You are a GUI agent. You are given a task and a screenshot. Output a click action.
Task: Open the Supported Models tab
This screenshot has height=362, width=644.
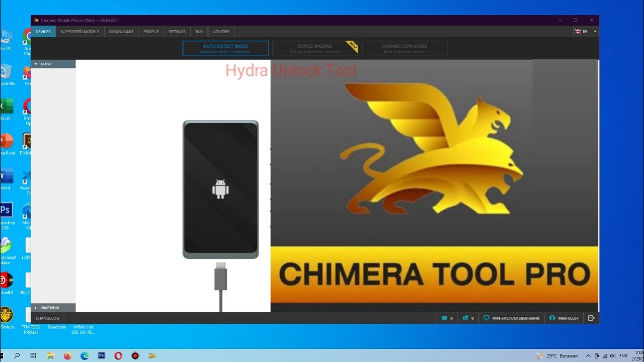pos(79,32)
